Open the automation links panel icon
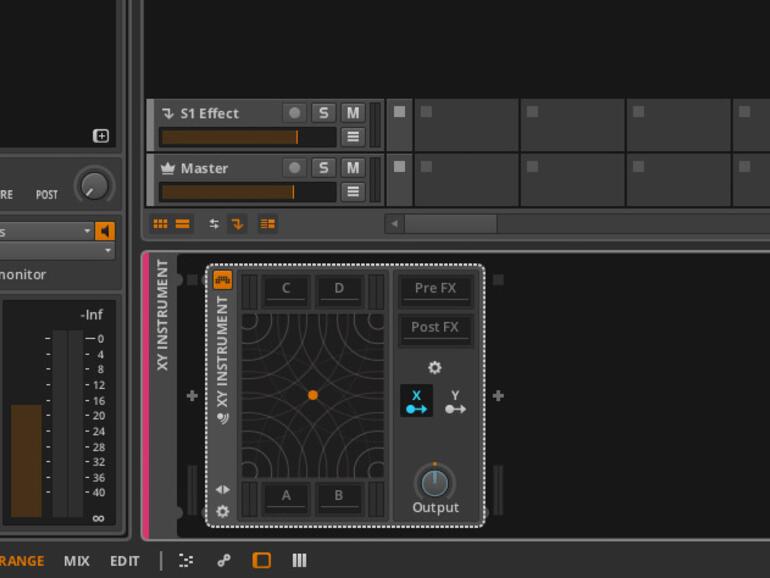The width and height of the screenshot is (770, 578). pos(223,561)
